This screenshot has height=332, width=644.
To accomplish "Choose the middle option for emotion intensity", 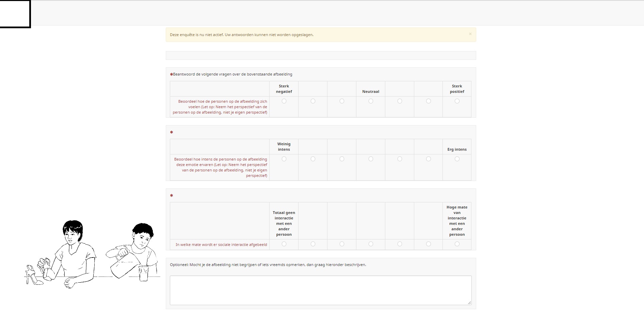I will 371,159.
